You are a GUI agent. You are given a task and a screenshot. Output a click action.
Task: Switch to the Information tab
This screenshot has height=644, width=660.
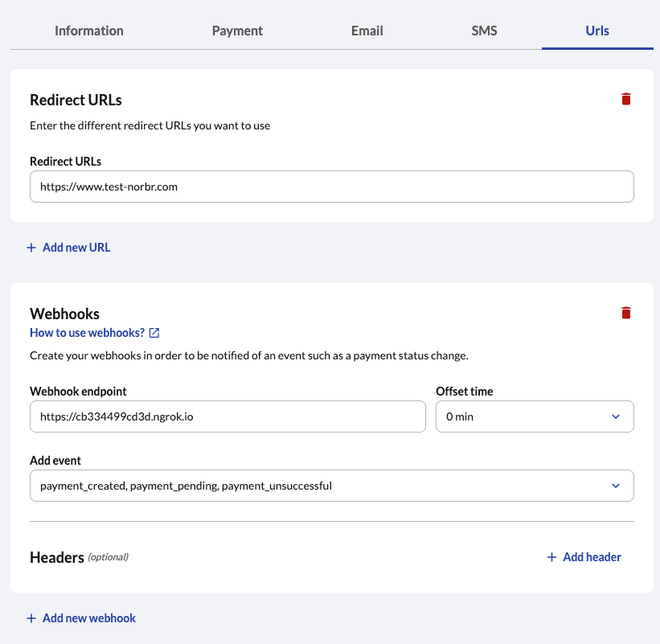[89, 31]
